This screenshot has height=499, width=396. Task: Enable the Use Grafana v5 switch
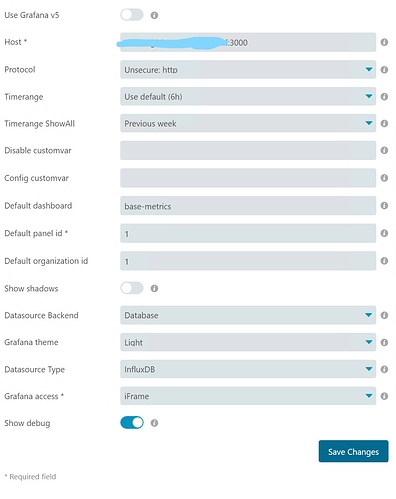(132, 15)
